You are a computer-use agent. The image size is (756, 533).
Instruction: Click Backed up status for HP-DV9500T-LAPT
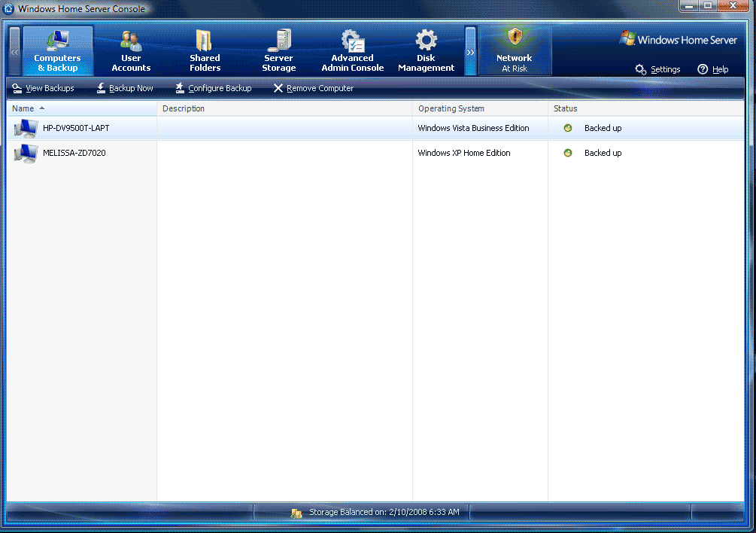tap(603, 128)
